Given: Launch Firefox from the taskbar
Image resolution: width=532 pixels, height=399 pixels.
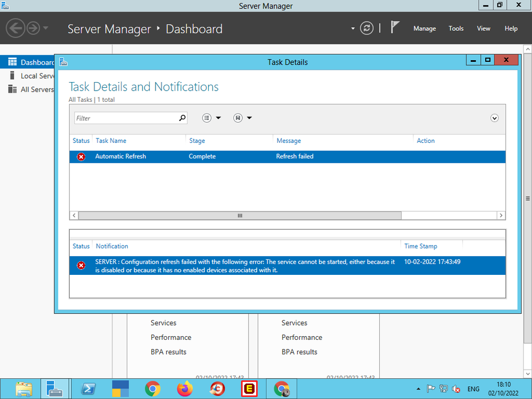Looking at the screenshot, I should [185, 389].
